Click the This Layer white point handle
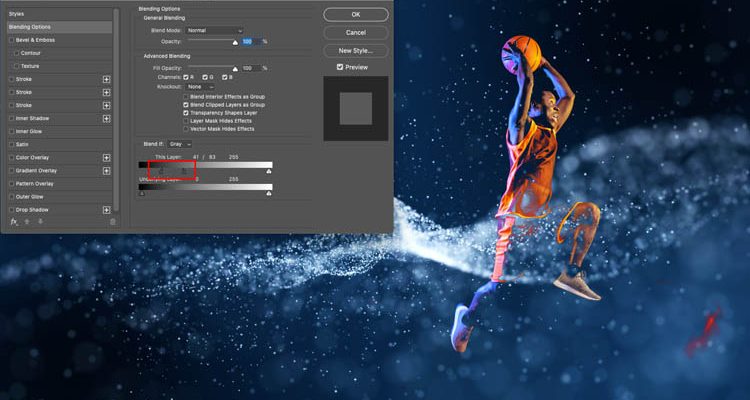The image size is (750, 400). coord(269,171)
